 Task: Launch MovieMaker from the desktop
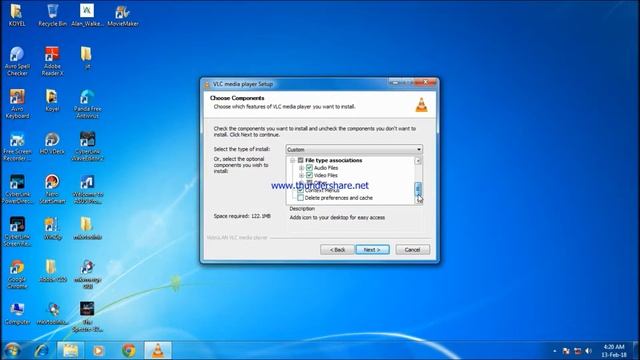point(122,15)
